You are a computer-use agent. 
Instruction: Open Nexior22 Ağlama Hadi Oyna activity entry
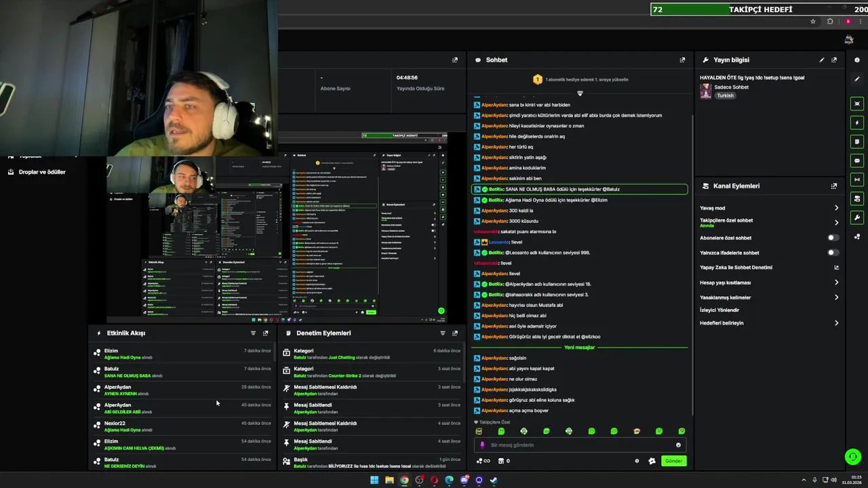183,426
